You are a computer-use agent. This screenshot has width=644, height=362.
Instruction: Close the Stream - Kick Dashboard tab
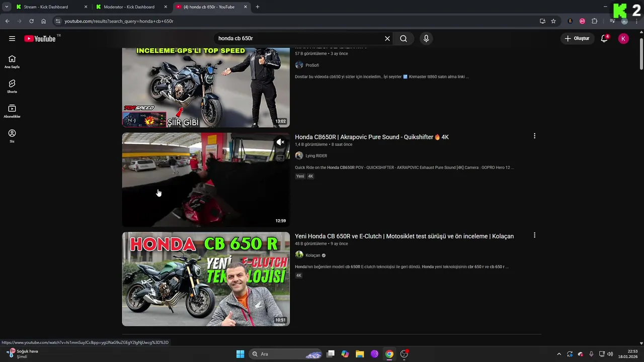pyautogui.click(x=86, y=7)
